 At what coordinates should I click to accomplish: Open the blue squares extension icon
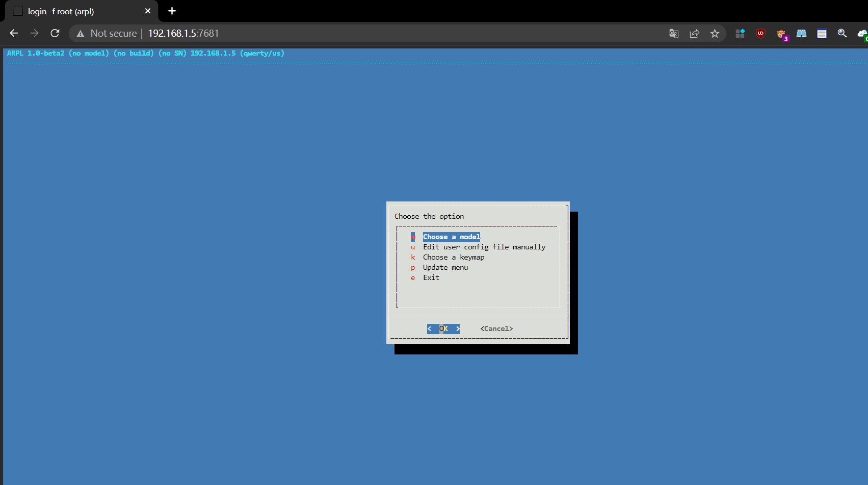[x=740, y=34]
